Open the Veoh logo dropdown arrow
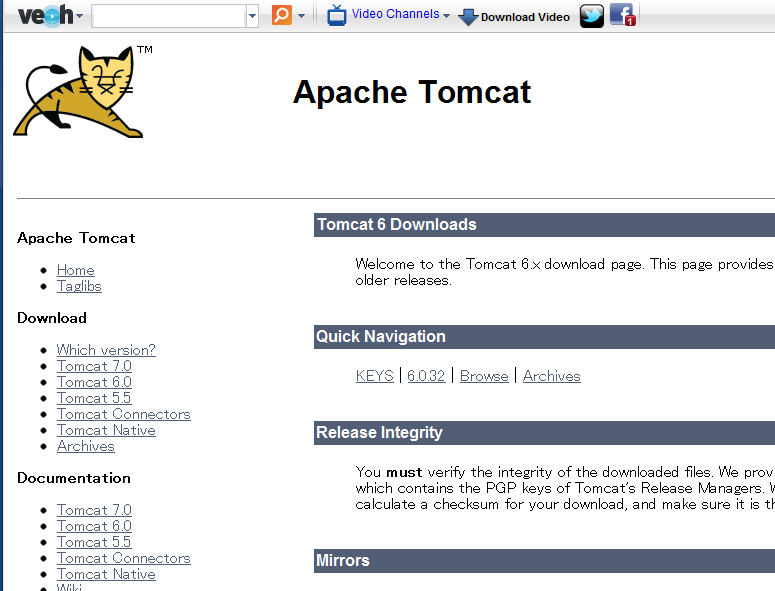 point(80,16)
